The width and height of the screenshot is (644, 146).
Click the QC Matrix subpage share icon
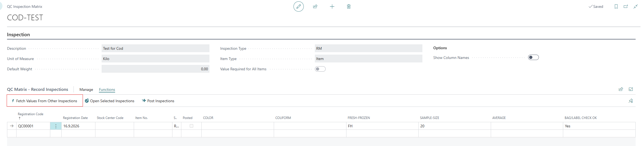tap(621, 89)
